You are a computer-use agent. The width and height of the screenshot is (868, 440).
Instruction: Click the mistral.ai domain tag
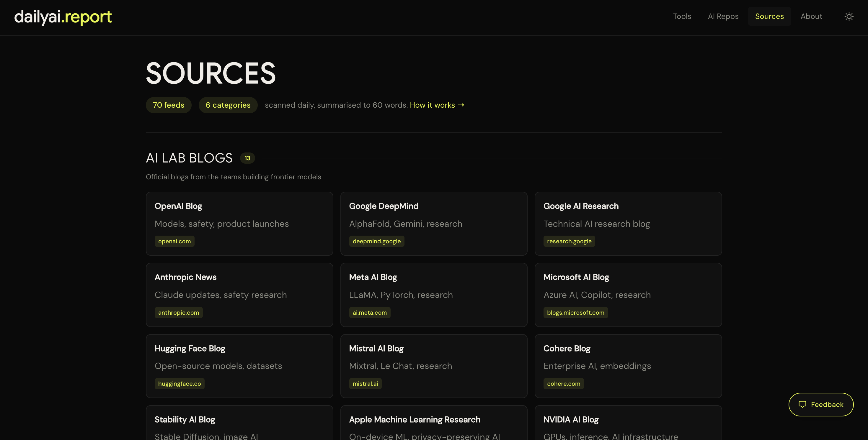tap(365, 383)
